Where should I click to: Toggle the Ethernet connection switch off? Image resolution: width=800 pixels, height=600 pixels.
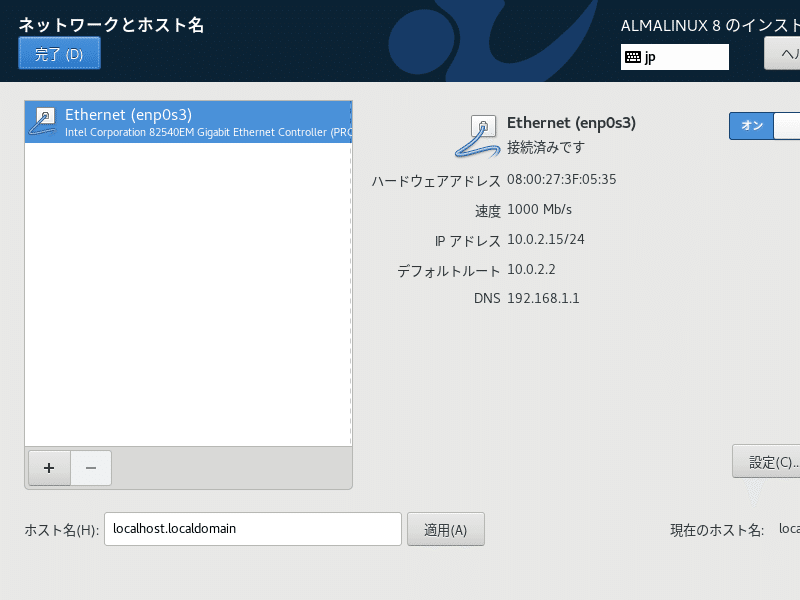pyautogui.click(x=764, y=126)
